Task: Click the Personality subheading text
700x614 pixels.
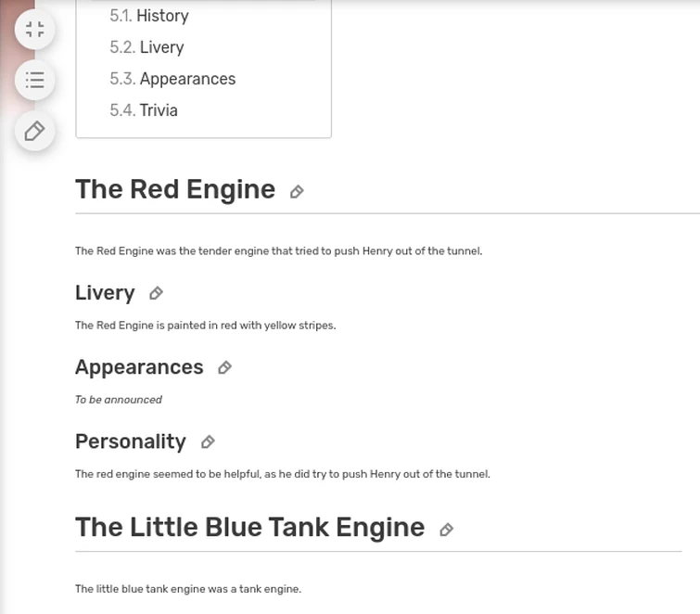Action: (x=131, y=441)
